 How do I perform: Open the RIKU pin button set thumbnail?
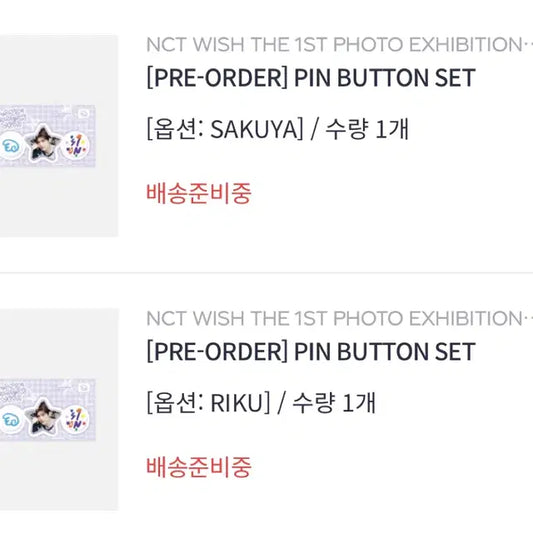pyautogui.click(x=58, y=409)
